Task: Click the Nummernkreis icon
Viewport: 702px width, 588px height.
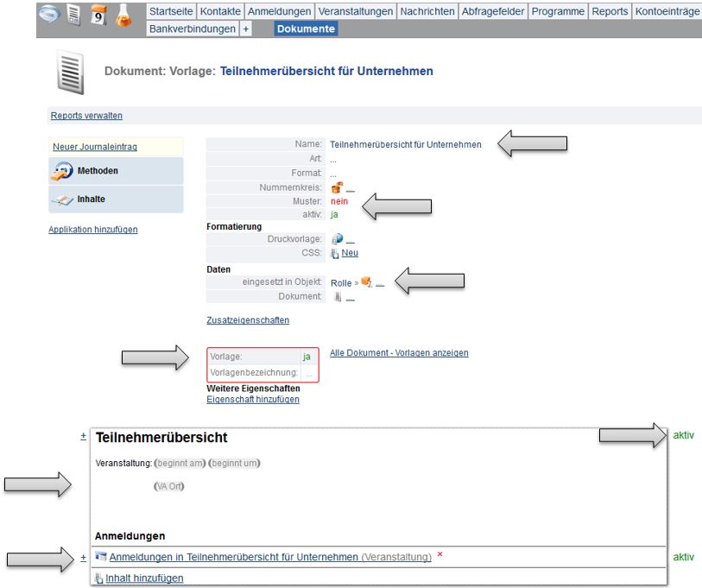Action: (x=337, y=187)
